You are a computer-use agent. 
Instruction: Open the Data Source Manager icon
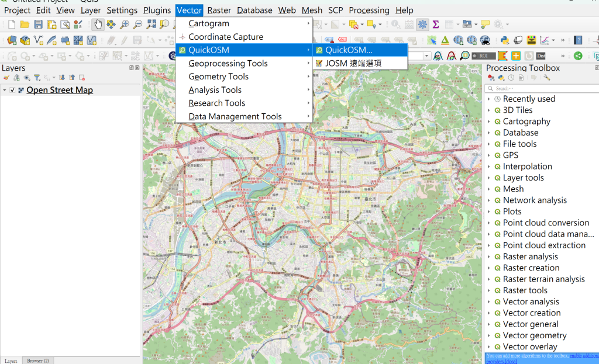click(x=12, y=40)
